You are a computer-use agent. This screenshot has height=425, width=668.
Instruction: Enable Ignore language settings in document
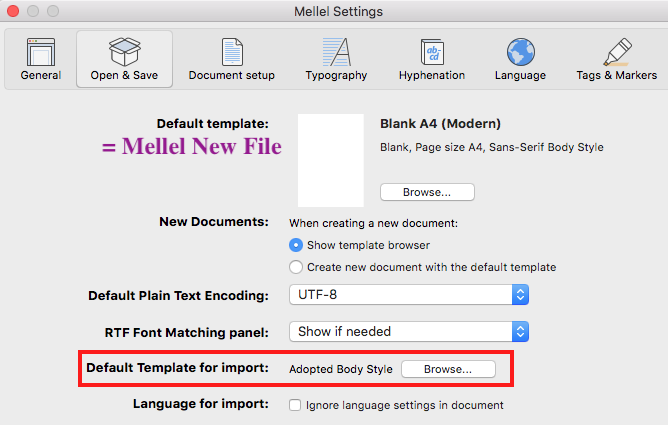(295, 405)
